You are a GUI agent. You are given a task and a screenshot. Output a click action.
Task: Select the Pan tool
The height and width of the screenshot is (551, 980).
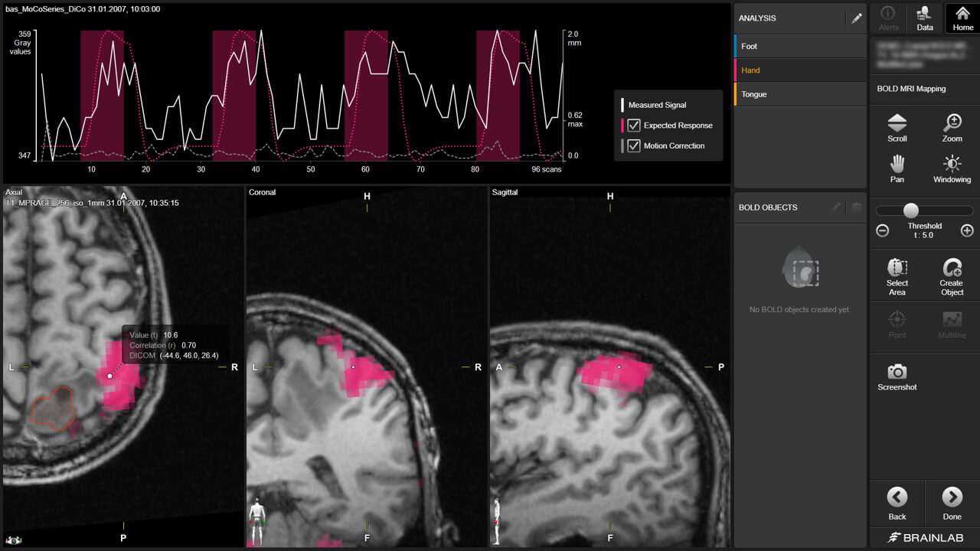click(897, 167)
